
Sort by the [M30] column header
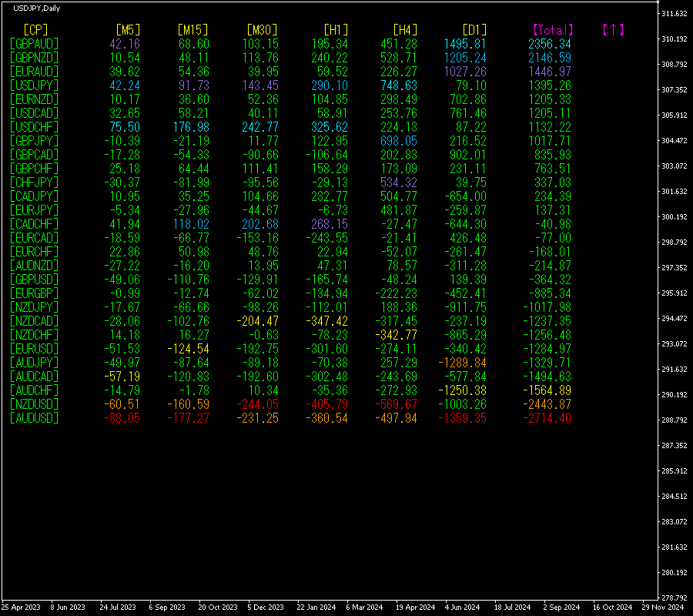(x=262, y=30)
